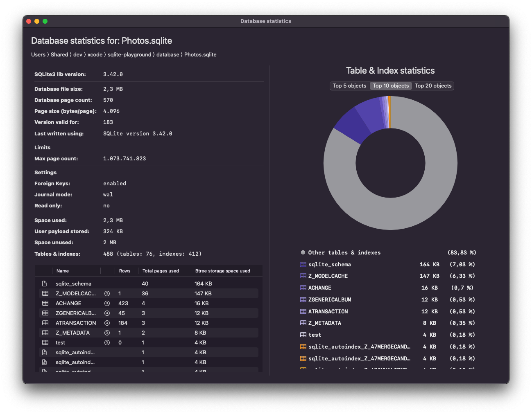This screenshot has width=532, height=414.
Task: Click the percentage (83,83 %) in the legend
Action: 462,252
